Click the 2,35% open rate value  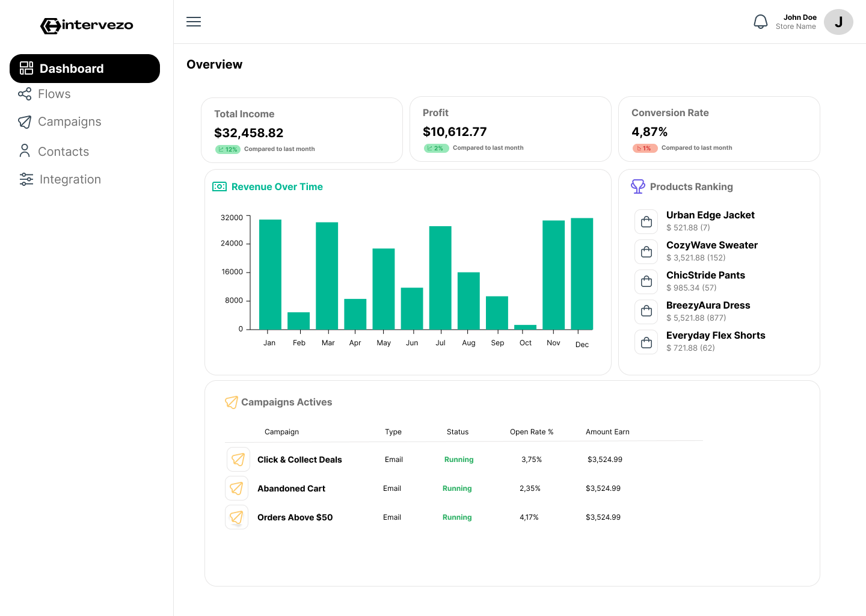point(530,488)
